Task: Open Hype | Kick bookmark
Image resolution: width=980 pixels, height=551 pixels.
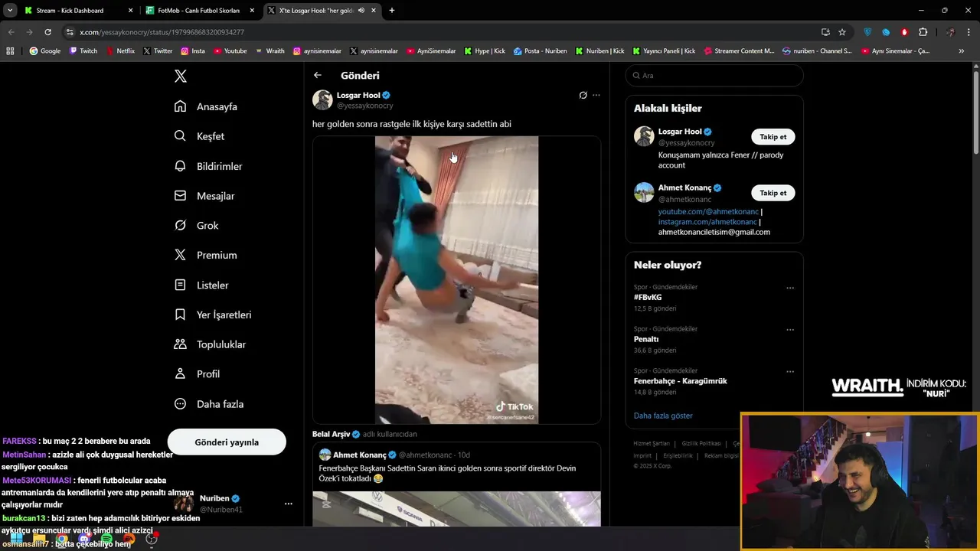Action: pos(485,51)
